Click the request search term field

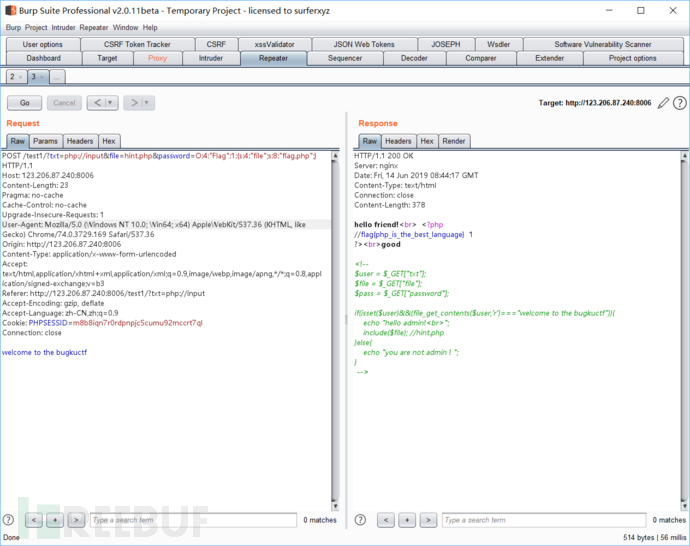pos(194,520)
